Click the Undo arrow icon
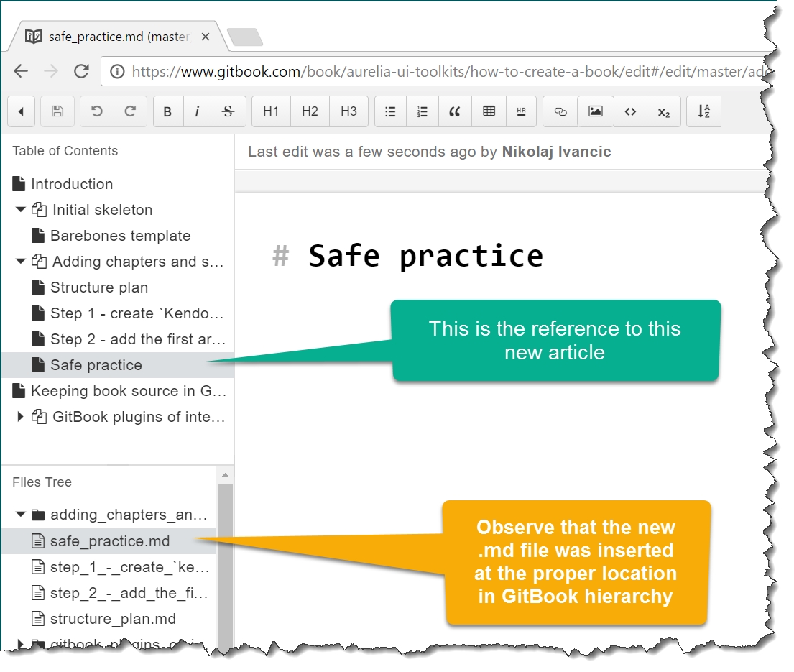The image size is (794, 672). point(96,111)
